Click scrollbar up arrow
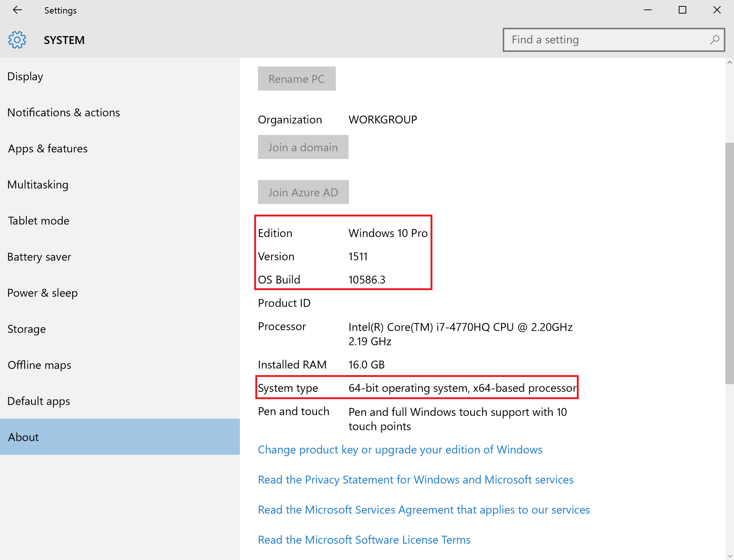 coord(729,63)
